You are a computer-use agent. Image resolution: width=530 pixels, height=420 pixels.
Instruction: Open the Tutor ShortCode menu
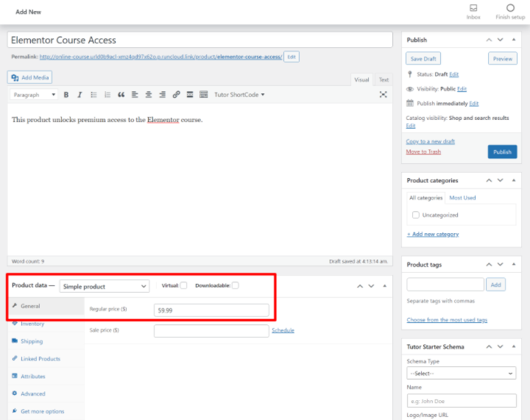click(239, 95)
